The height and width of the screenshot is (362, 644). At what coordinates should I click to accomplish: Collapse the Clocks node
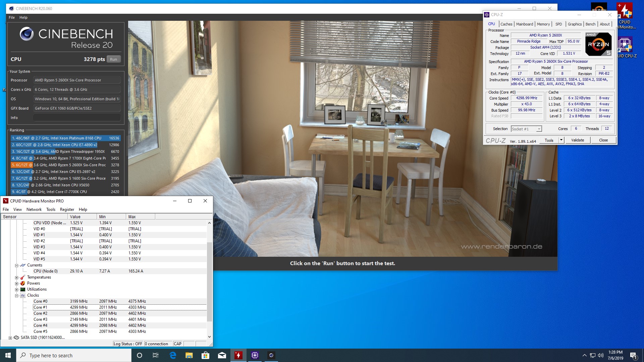pyautogui.click(x=16, y=296)
